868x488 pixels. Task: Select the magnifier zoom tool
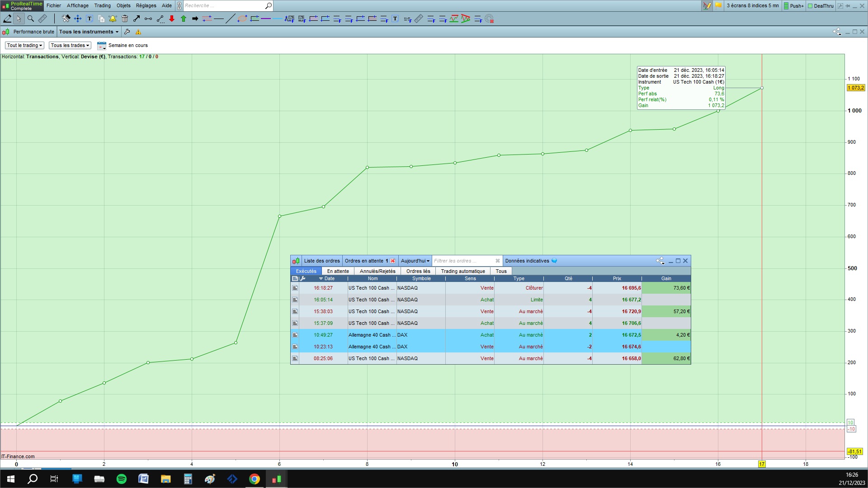point(31,19)
